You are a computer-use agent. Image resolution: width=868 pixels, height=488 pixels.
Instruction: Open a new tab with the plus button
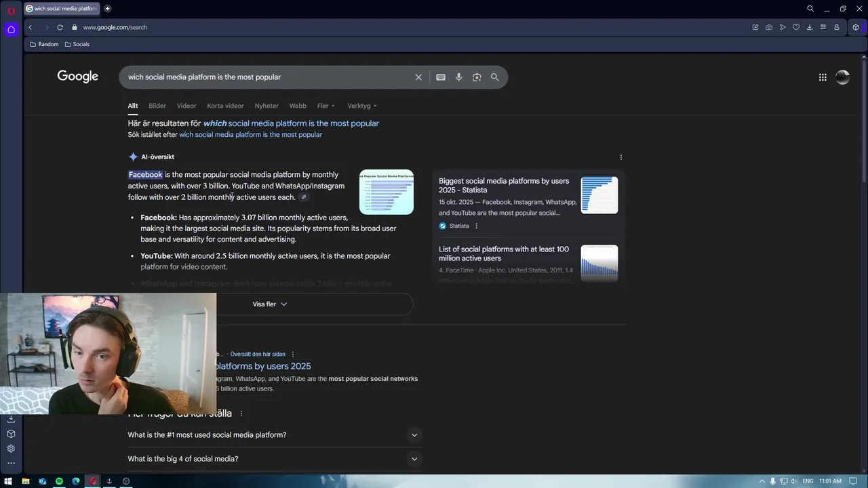[107, 9]
